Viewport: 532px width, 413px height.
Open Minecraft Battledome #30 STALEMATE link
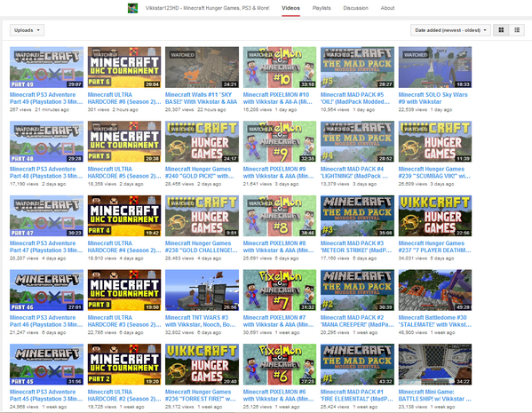[x=434, y=321]
